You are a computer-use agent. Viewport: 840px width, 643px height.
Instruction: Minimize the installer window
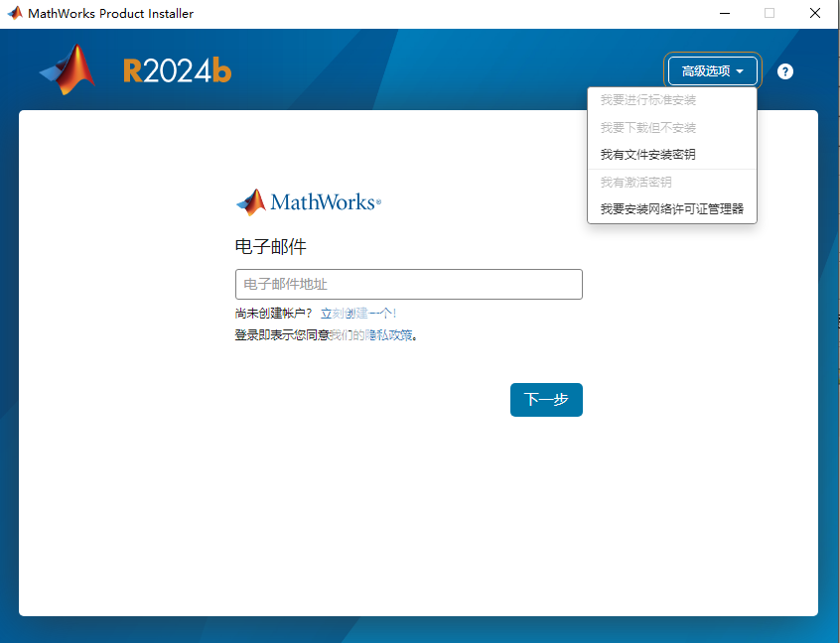723,14
